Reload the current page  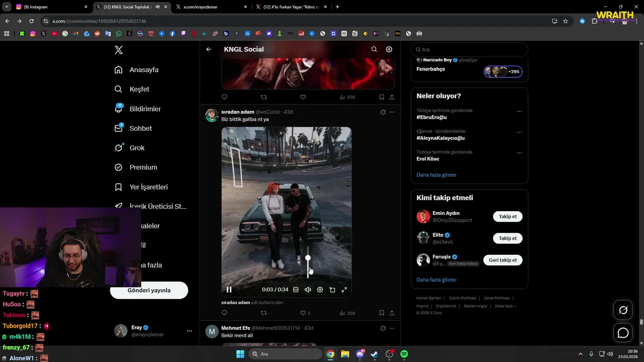pos(31,21)
